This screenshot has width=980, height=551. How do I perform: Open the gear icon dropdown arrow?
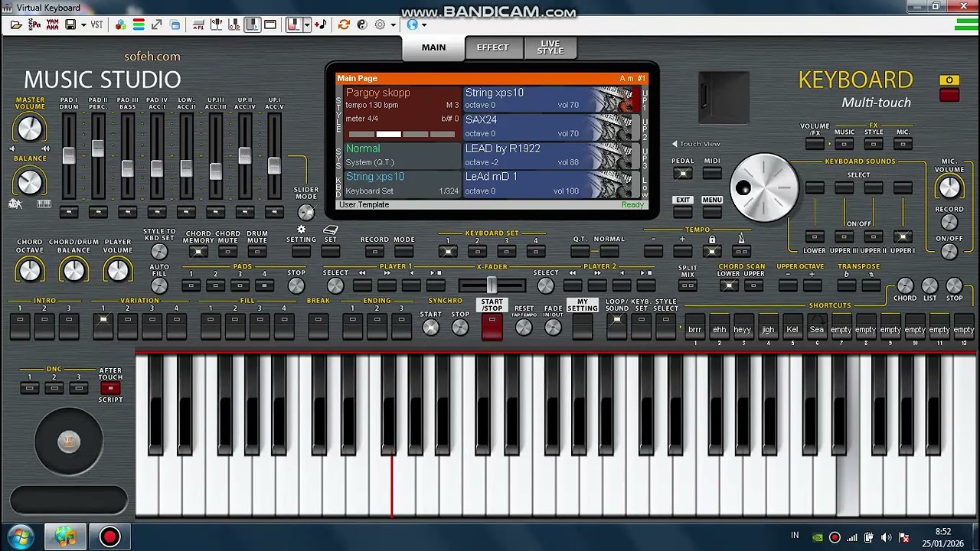(393, 25)
